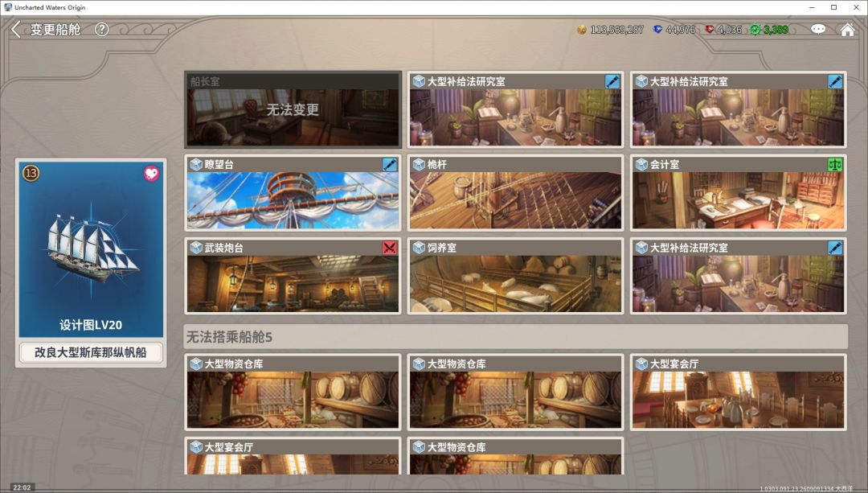
Task: Toggle the heart favorite on the ship card
Action: [x=151, y=174]
